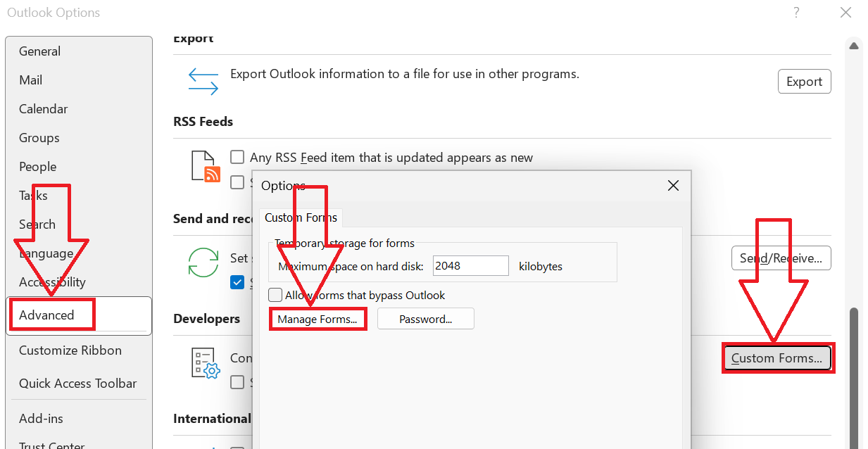Open the Search options category
The width and height of the screenshot is (868, 449).
[x=37, y=224]
